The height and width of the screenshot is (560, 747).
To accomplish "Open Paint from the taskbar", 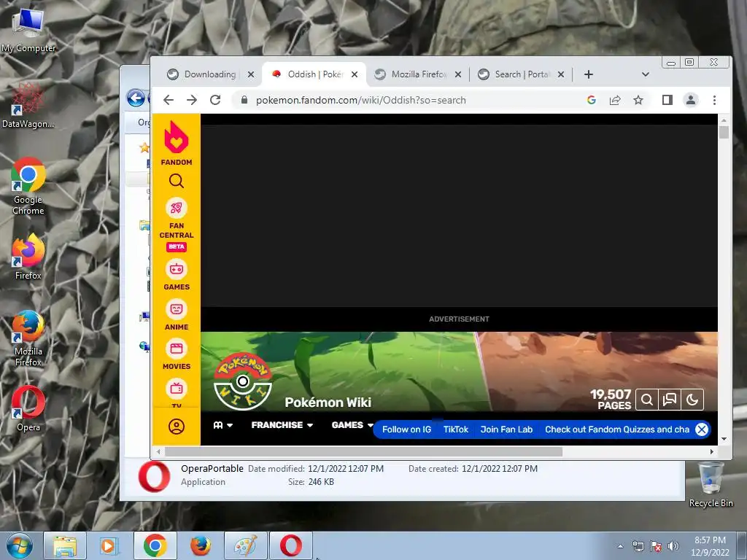I will click(245, 545).
